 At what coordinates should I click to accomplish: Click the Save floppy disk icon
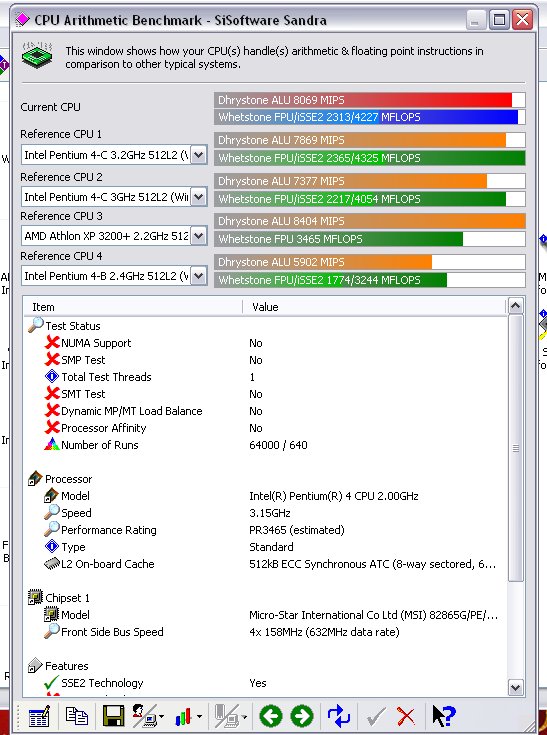point(113,716)
